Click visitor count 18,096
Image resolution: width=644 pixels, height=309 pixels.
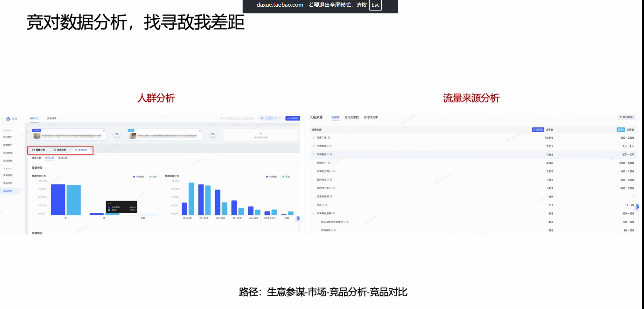[x=549, y=138]
